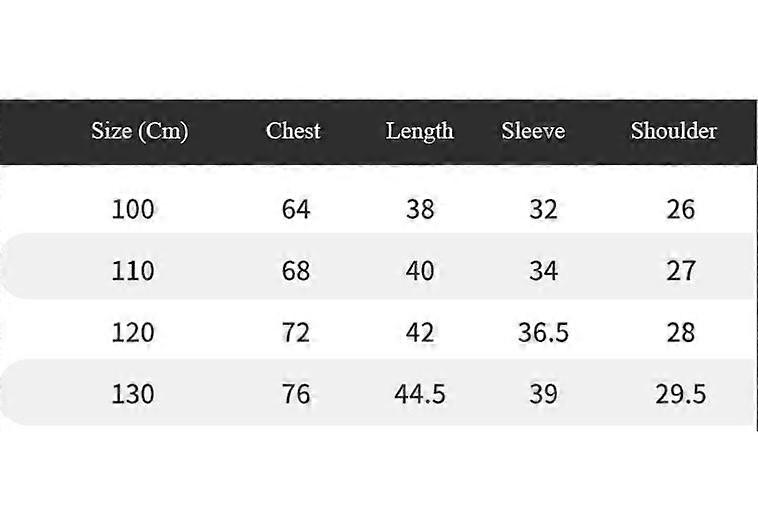This screenshot has height=520, width=758.
Task: Click sleeve value 36.5
Action: 543,332
